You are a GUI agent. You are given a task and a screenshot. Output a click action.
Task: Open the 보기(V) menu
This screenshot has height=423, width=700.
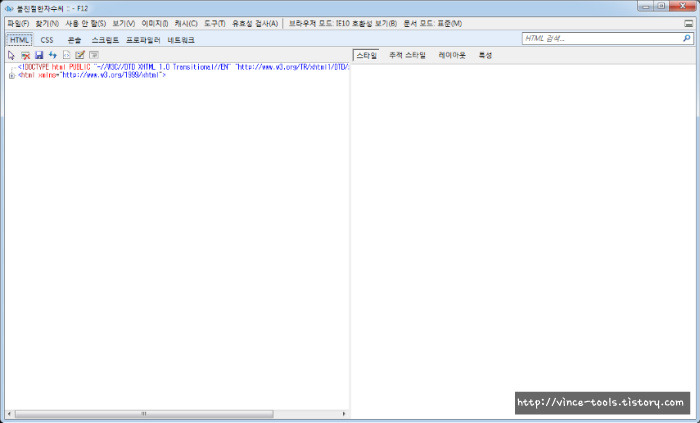click(x=124, y=24)
